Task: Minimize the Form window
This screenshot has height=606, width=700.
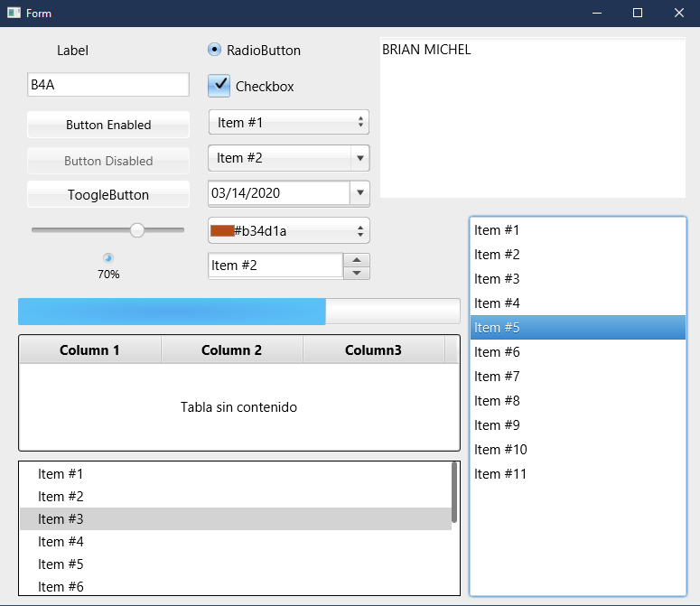Action: 597,13
